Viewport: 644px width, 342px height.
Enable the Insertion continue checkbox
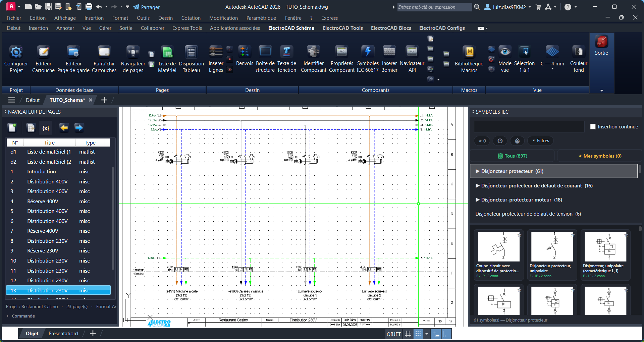593,127
